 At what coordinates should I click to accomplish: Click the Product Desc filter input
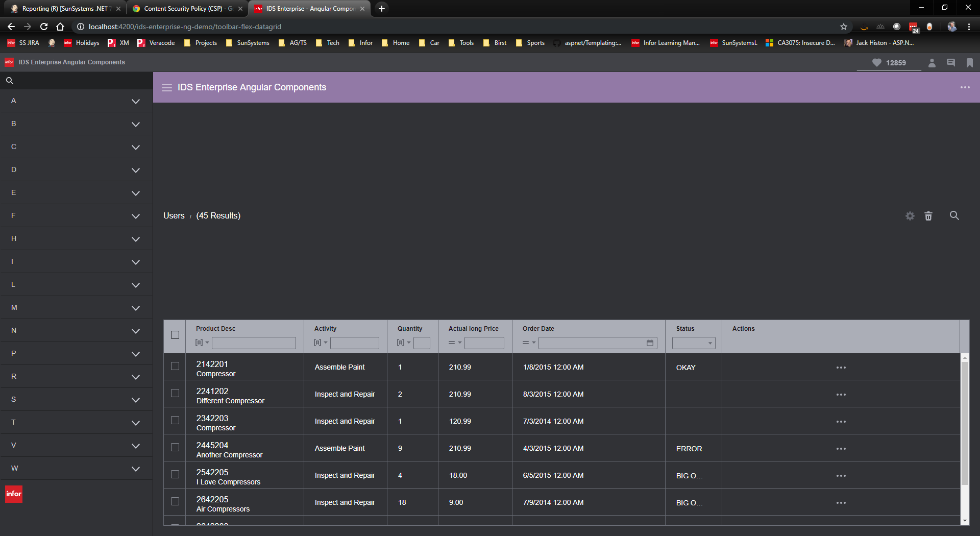[x=254, y=343]
